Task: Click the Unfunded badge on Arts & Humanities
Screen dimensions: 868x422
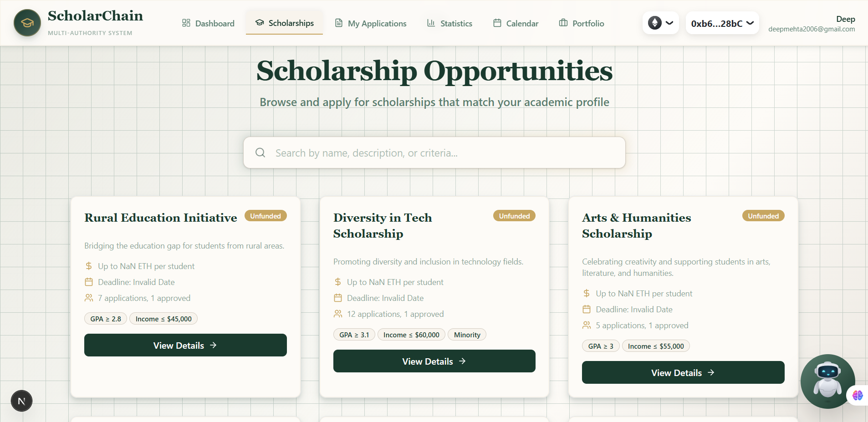Action: 763,215
